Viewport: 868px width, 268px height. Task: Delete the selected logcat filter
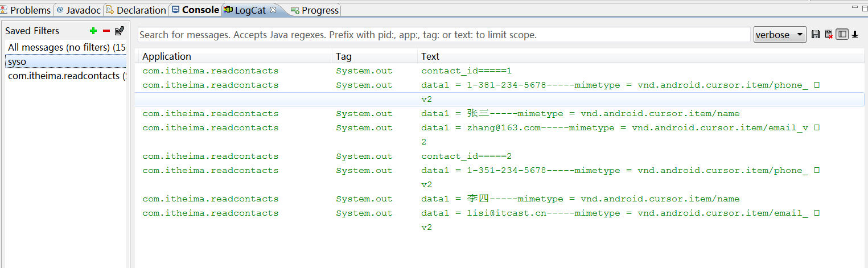pyautogui.click(x=106, y=31)
